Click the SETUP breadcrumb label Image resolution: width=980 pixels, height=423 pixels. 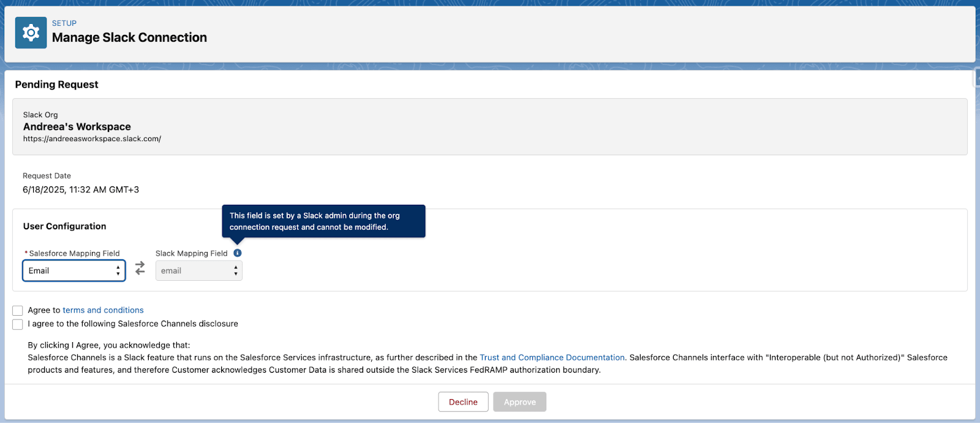point(64,23)
